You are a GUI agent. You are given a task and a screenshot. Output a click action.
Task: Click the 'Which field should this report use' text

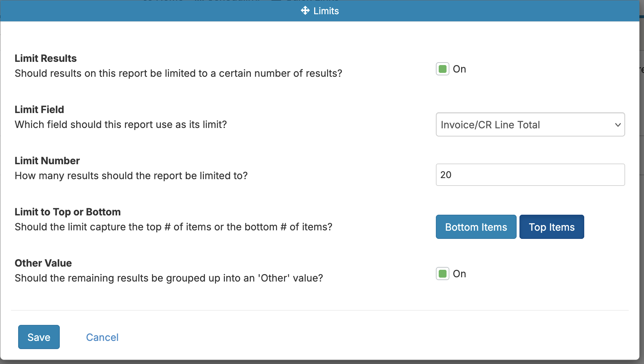point(121,124)
